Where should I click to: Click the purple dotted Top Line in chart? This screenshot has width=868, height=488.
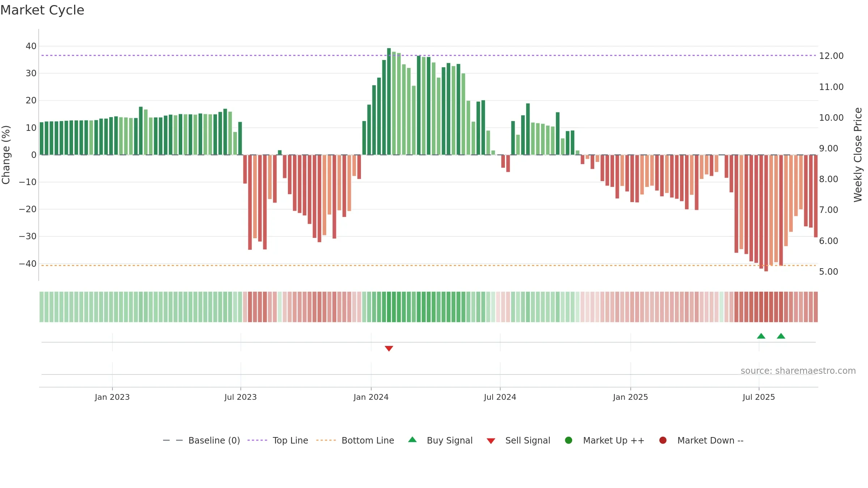pyautogui.click(x=429, y=55)
